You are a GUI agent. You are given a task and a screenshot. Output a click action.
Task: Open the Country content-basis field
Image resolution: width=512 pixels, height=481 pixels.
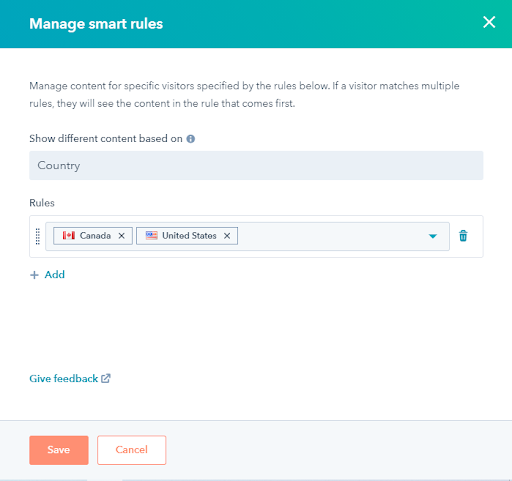click(x=256, y=165)
